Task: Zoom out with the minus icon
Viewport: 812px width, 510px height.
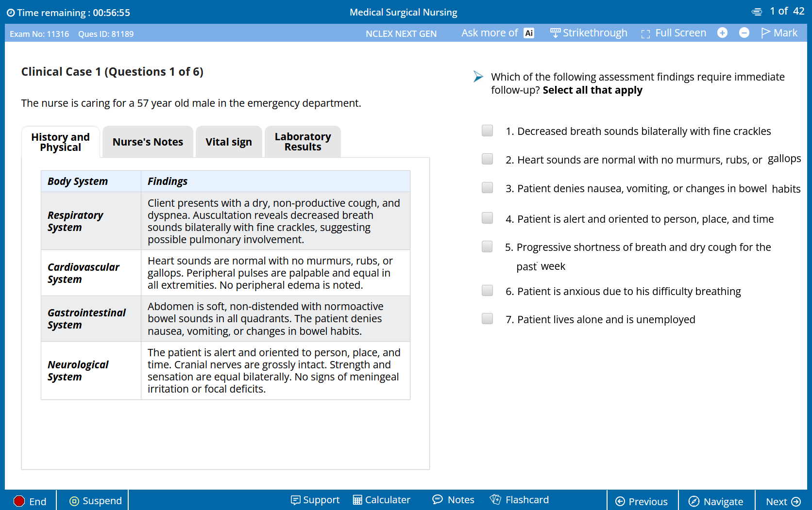Action: tap(744, 33)
